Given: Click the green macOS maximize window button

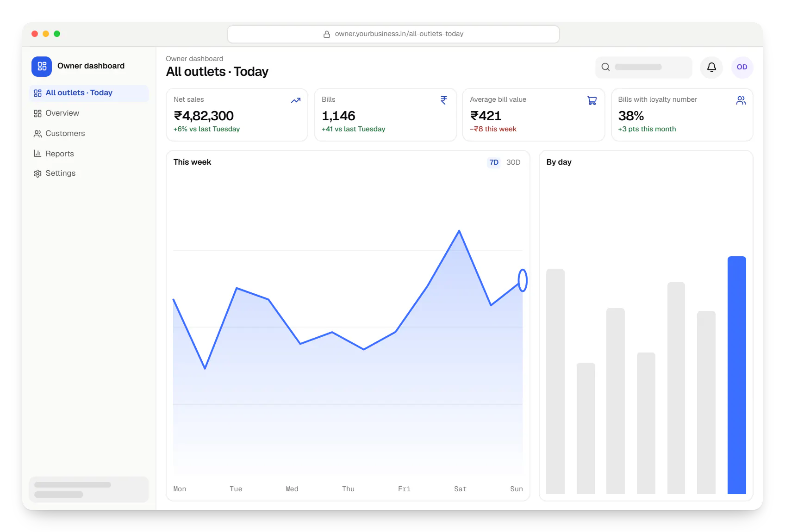Looking at the screenshot, I should point(57,34).
